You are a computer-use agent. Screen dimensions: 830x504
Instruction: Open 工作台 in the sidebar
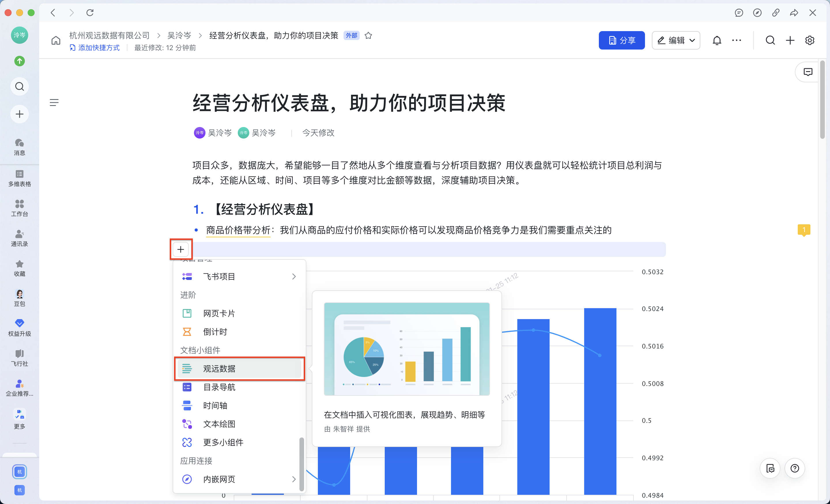[x=20, y=208]
